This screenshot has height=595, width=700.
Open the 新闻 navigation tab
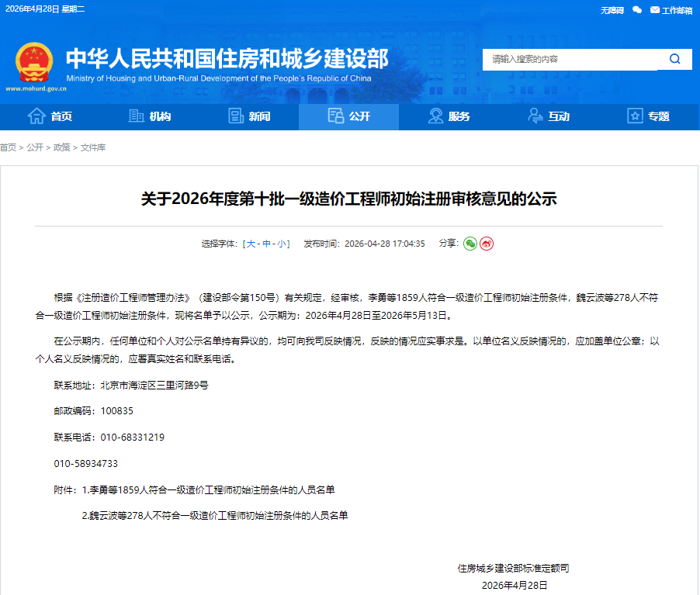(249, 116)
